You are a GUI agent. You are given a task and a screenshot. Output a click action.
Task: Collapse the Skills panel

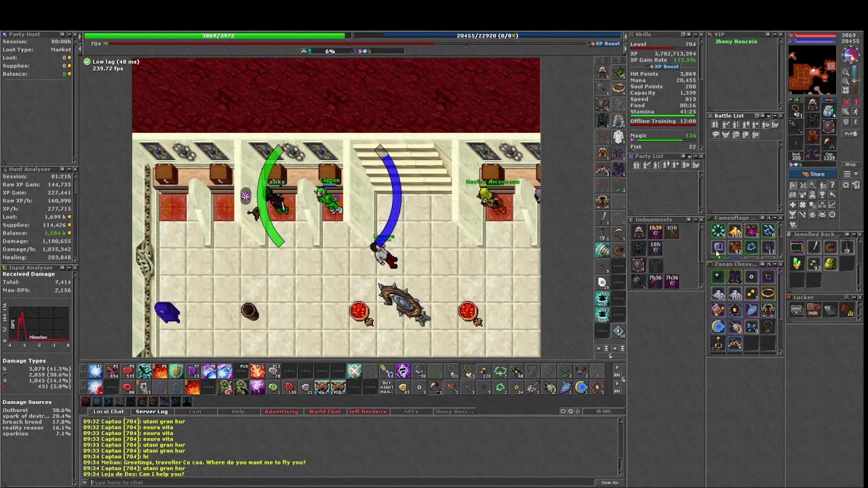696,35
